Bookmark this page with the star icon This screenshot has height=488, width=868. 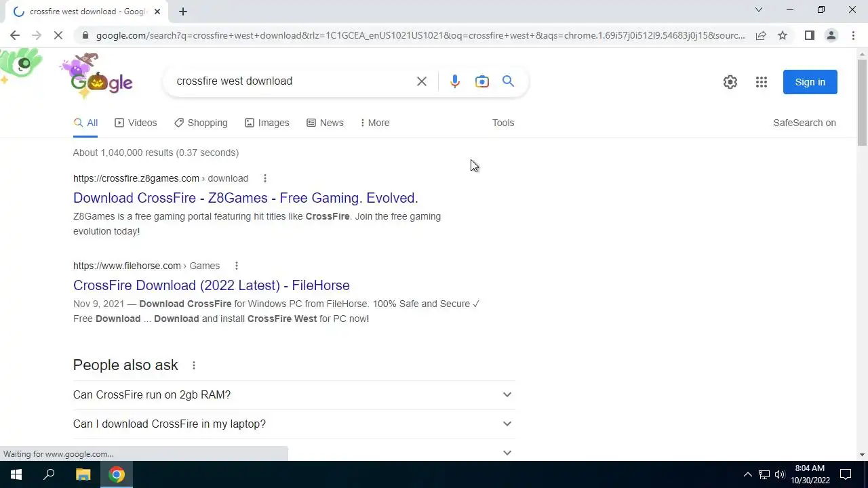point(783,35)
